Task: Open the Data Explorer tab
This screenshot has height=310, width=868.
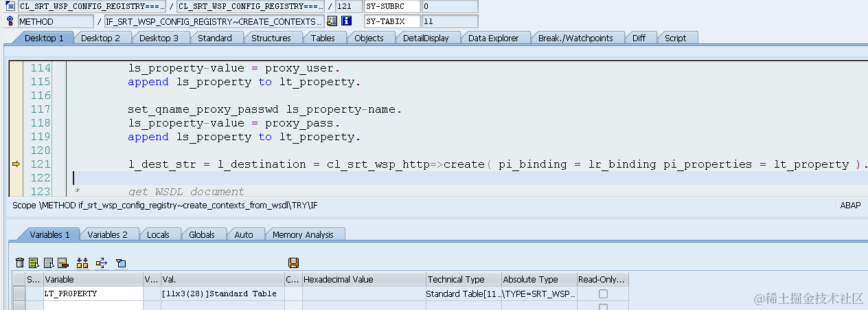Action: 493,38
